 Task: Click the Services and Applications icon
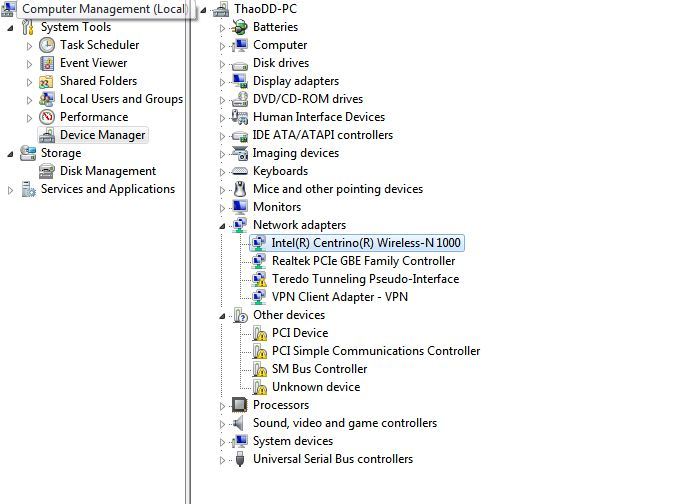pos(28,189)
